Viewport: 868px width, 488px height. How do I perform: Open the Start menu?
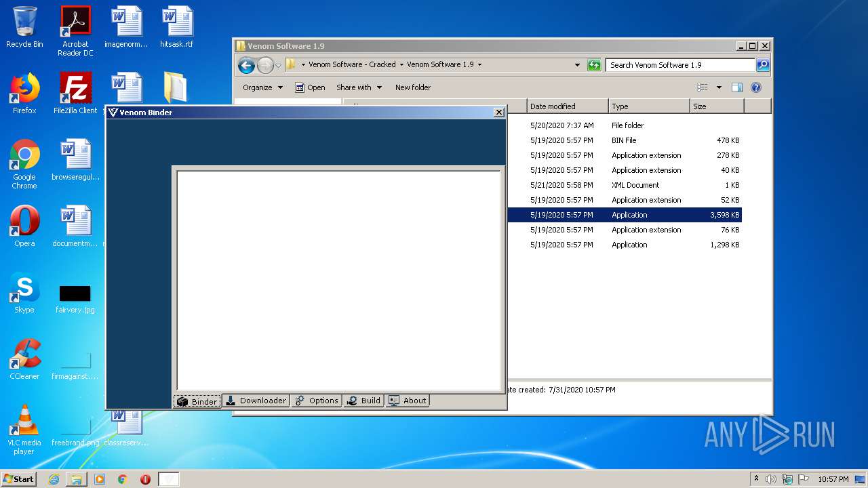pos(19,479)
